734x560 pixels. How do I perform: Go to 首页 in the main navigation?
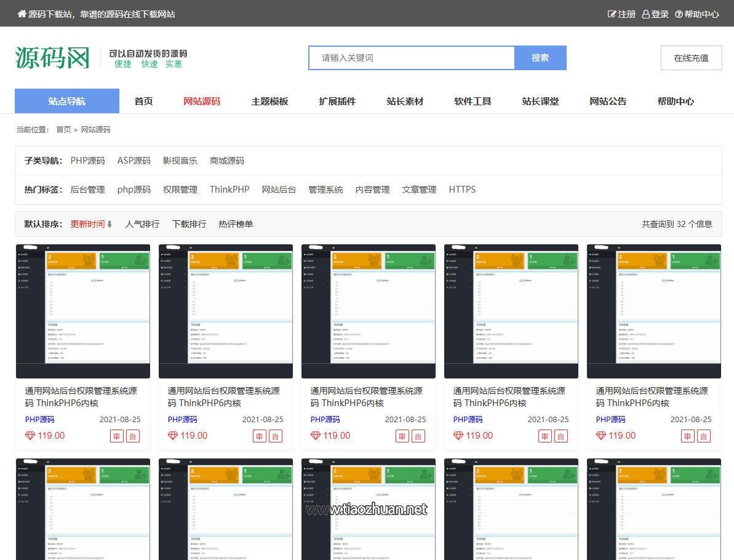tap(143, 101)
